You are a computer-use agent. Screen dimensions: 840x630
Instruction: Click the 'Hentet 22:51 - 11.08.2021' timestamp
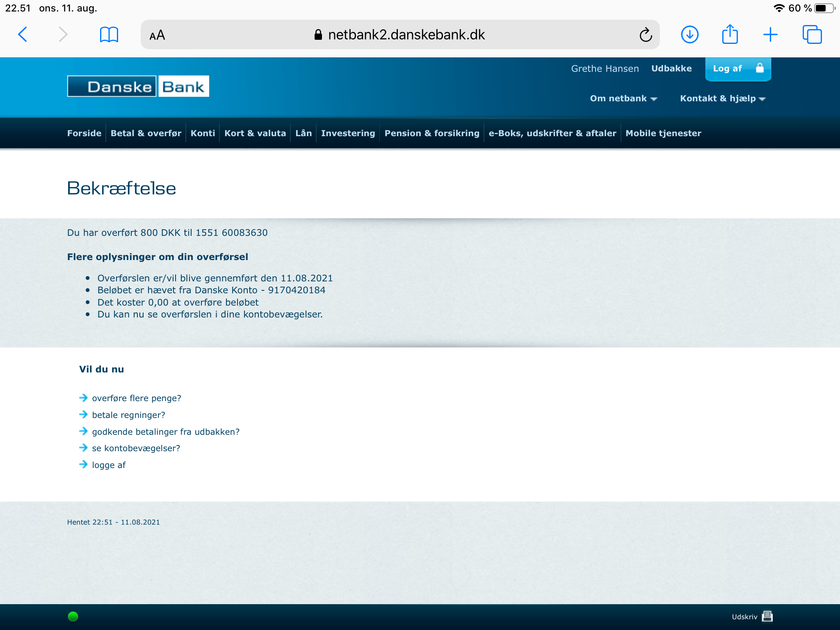coord(114,522)
